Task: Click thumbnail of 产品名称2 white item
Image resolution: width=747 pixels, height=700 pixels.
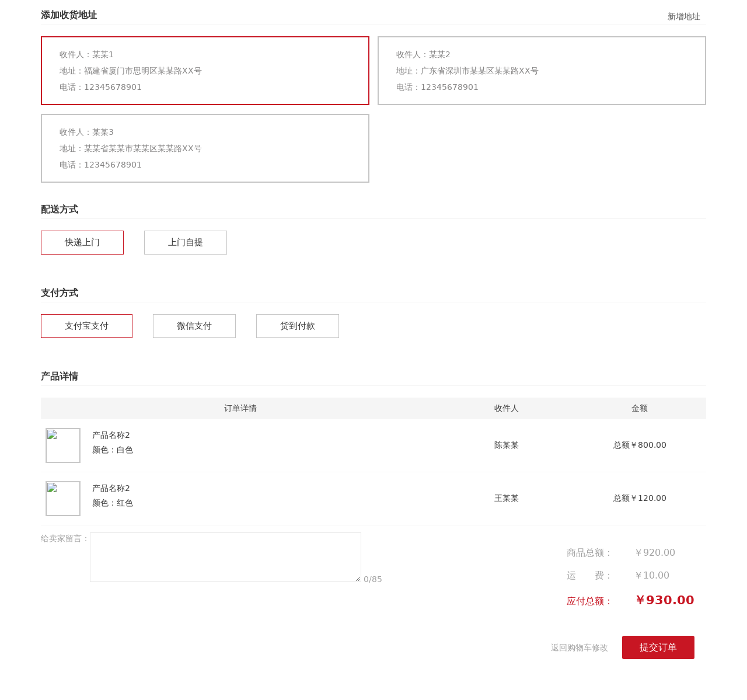Action: click(62, 445)
